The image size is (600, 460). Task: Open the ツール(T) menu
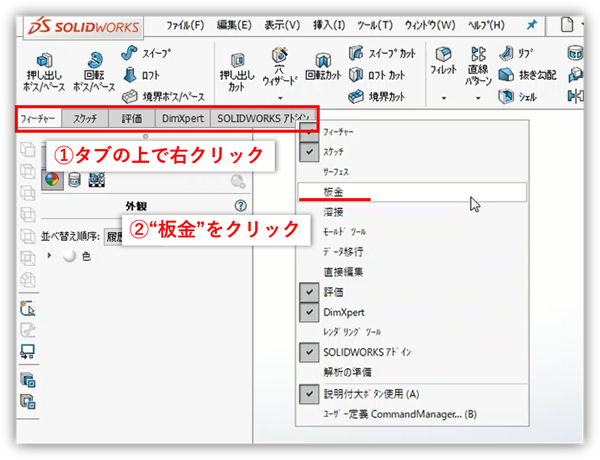click(x=375, y=26)
